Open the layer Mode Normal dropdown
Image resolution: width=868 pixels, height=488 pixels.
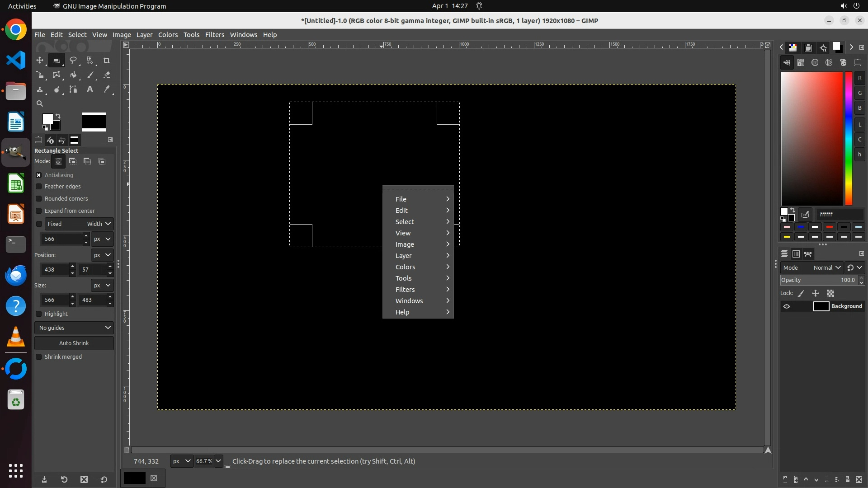click(x=826, y=267)
